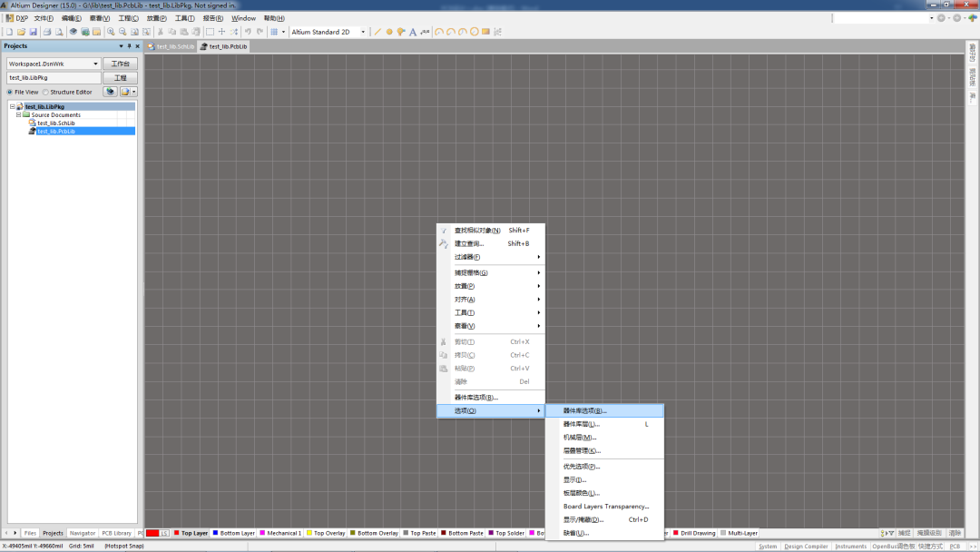Toggle the Top Layer tab

(x=191, y=533)
